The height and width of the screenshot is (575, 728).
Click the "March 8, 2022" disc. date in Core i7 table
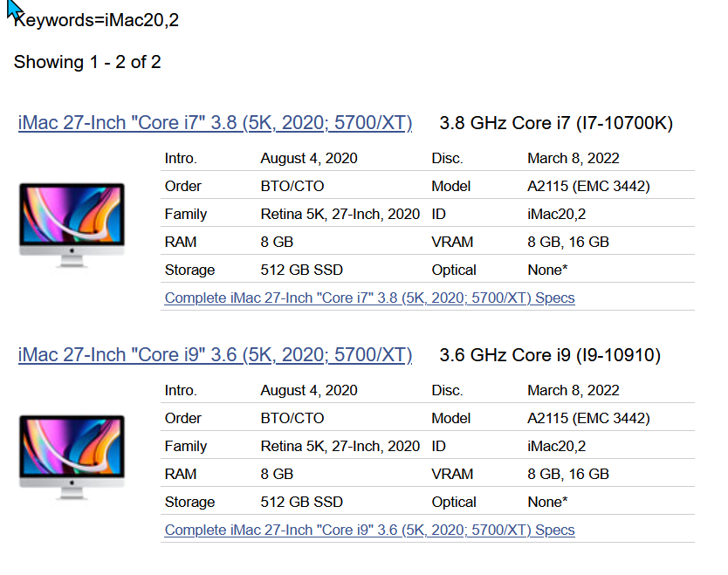tap(573, 158)
